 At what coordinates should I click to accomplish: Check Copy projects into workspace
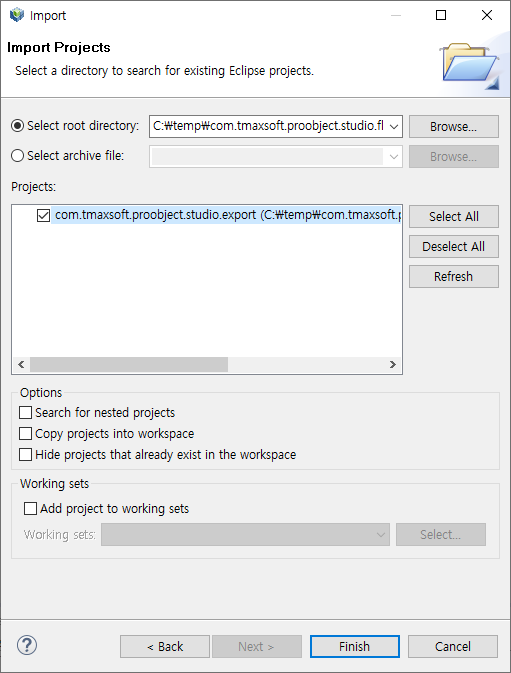click(25, 434)
